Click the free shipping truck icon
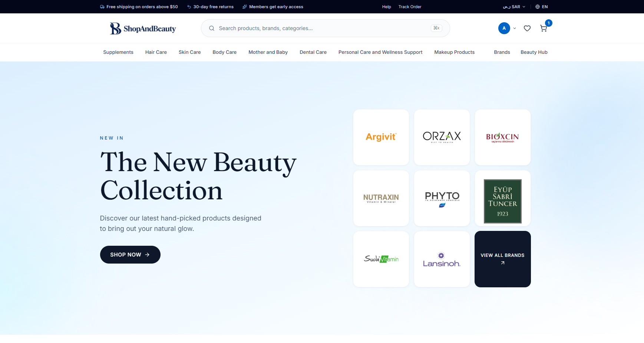This screenshot has height=343, width=644. 102,7
